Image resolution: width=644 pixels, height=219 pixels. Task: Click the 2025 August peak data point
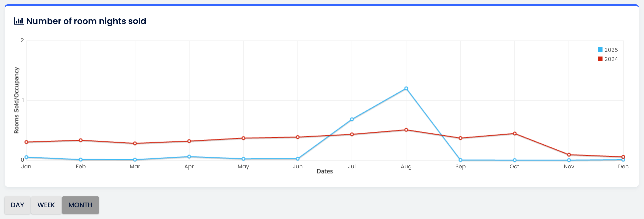click(x=406, y=88)
